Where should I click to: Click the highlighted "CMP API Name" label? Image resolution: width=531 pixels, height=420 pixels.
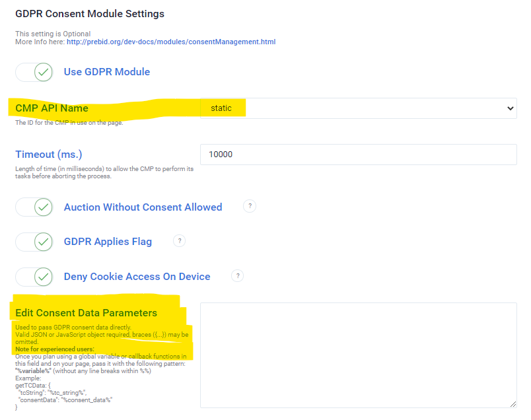point(52,108)
